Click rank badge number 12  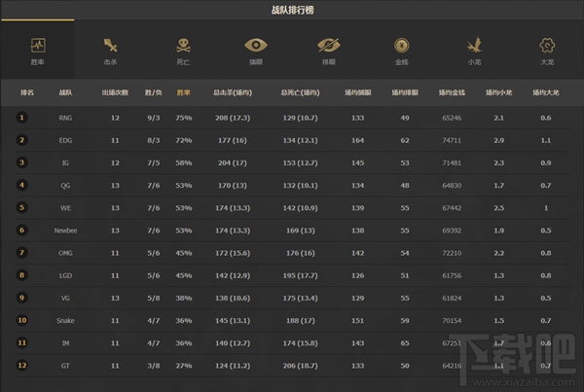point(22,365)
